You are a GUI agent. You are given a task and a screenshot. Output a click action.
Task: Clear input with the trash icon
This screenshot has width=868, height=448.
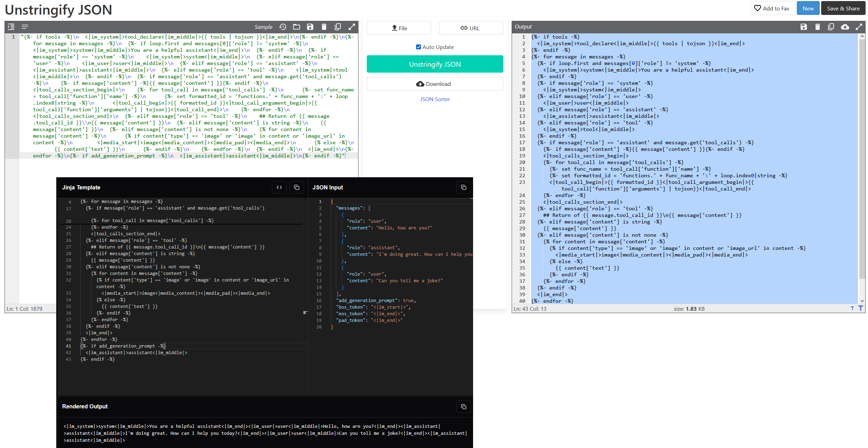324,27
